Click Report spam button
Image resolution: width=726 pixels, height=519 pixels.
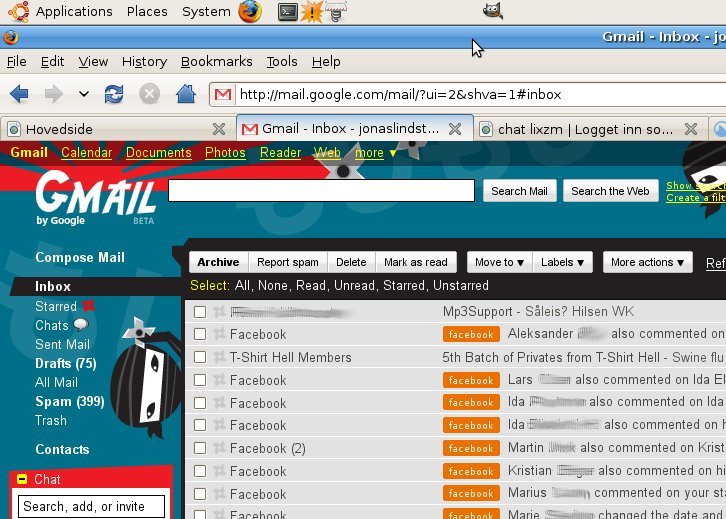pos(288,262)
